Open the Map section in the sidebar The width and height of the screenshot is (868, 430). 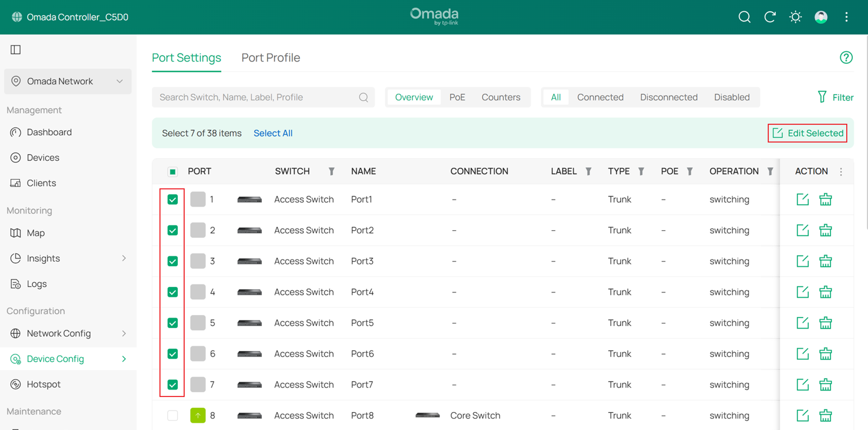[x=35, y=233]
